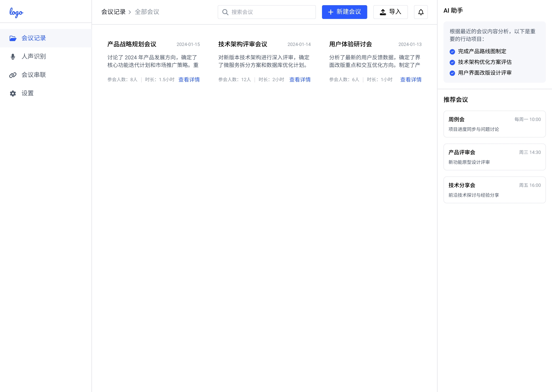
Task: Click the 用户体验研讨会 title
Action: (x=351, y=44)
